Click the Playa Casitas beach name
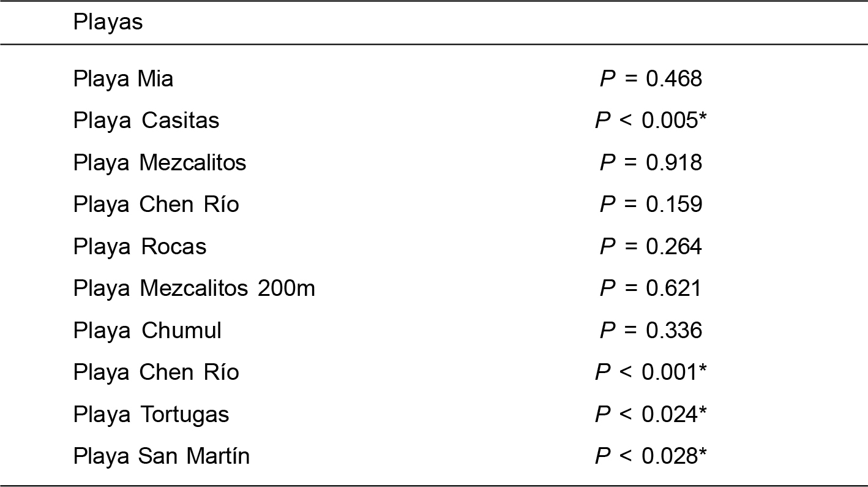The height and width of the screenshot is (487, 868). coord(146,121)
